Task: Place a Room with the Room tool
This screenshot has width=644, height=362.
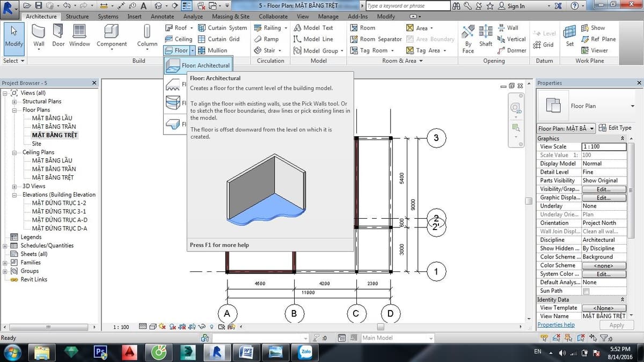Action: click(x=363, y=28)
